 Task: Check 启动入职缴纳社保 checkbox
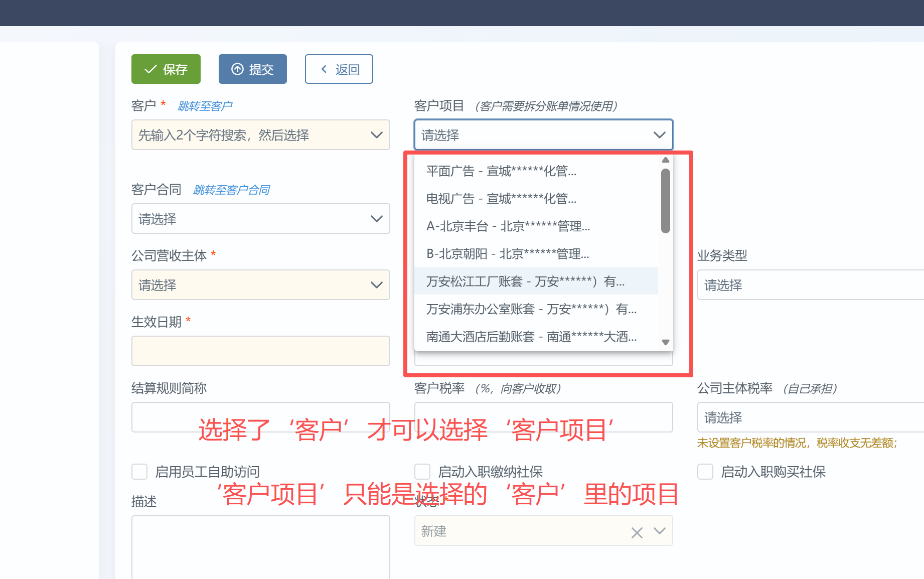pos(422,472)
